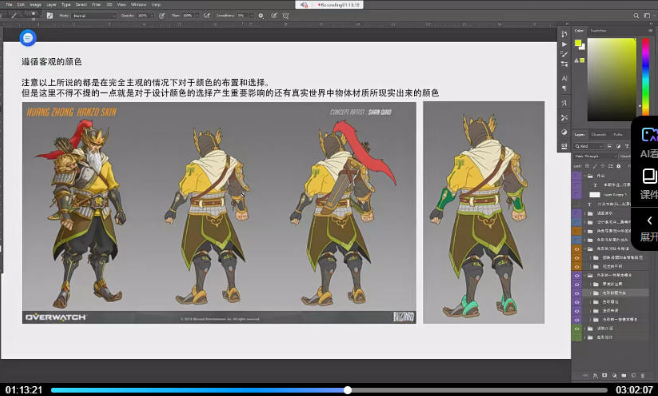
Task: Hide the green-tagged group with visible eye
Action: (x=577, y=328)
